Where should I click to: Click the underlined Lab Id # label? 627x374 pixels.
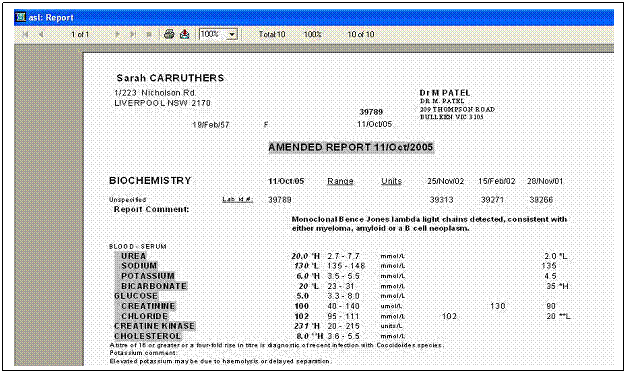(x=238, y=199)
